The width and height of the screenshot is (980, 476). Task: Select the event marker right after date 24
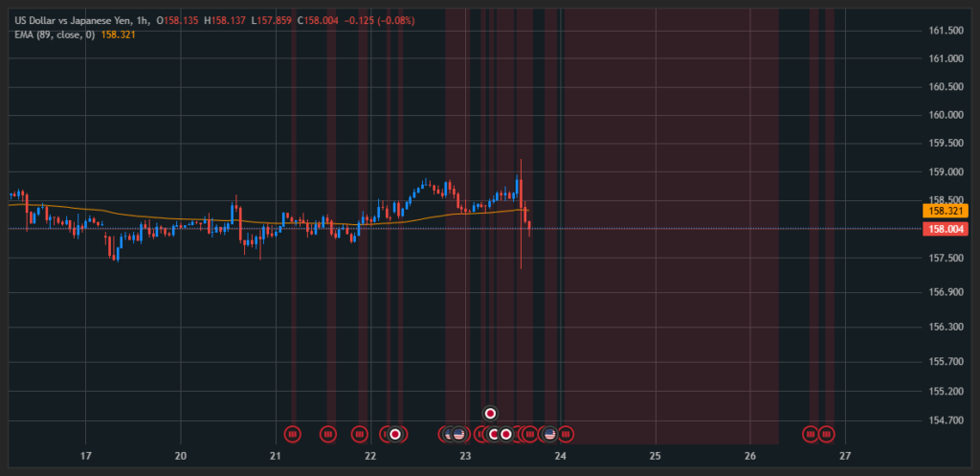565,434
